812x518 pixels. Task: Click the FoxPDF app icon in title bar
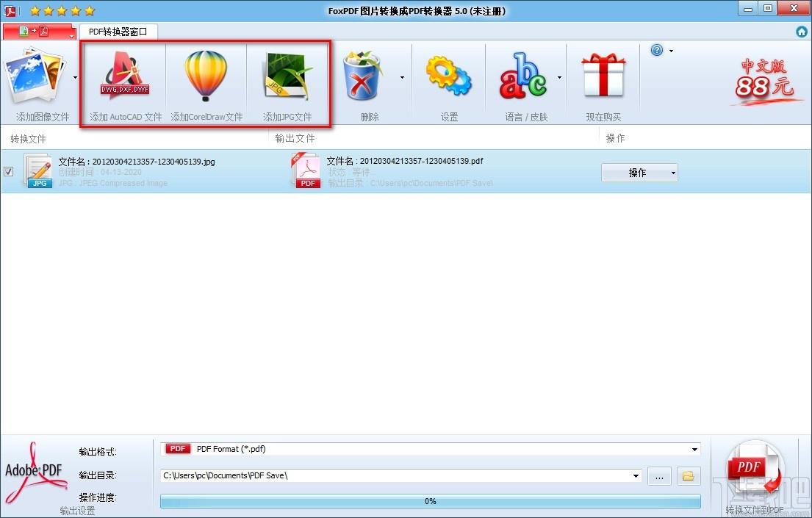tap(10, 10)
